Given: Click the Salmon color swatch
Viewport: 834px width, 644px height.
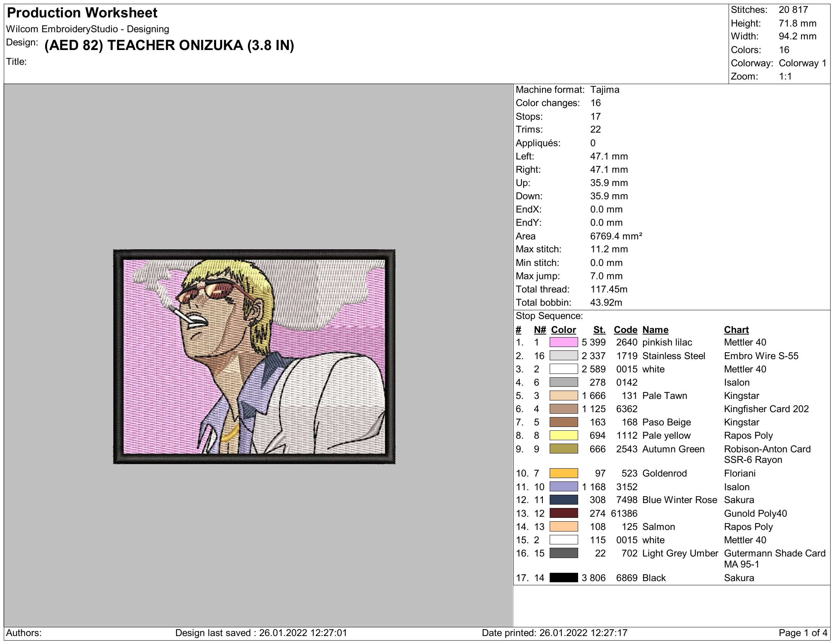Looking at the screenshot, I should coord(564,527).
